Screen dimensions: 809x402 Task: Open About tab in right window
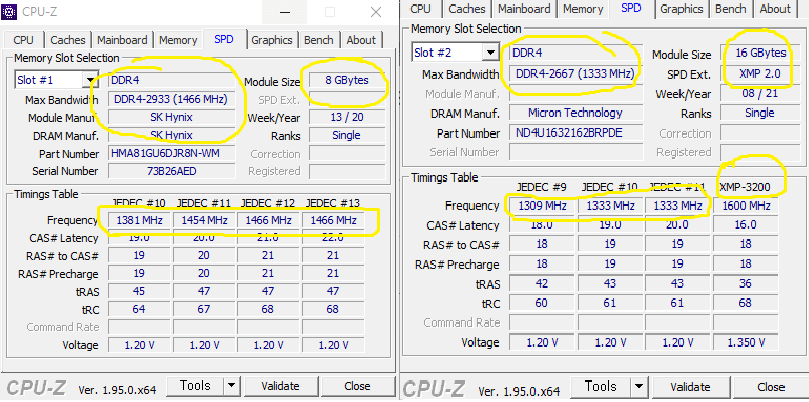pos(775,9)
